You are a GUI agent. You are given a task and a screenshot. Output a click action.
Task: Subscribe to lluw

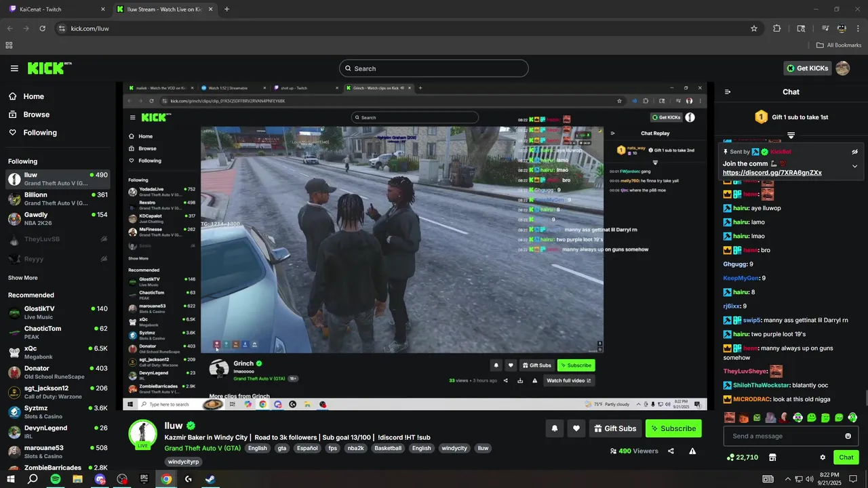tap(673, 428)
